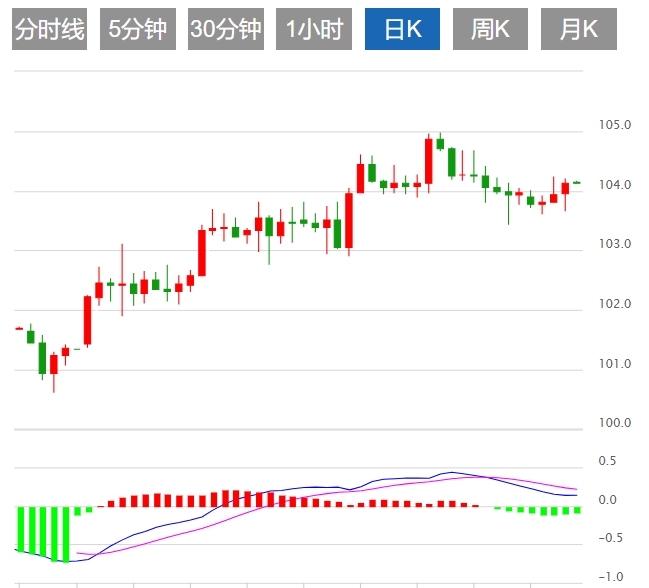
Task: Click the 0.0 MACD axis label
Action: coord(607,500)
